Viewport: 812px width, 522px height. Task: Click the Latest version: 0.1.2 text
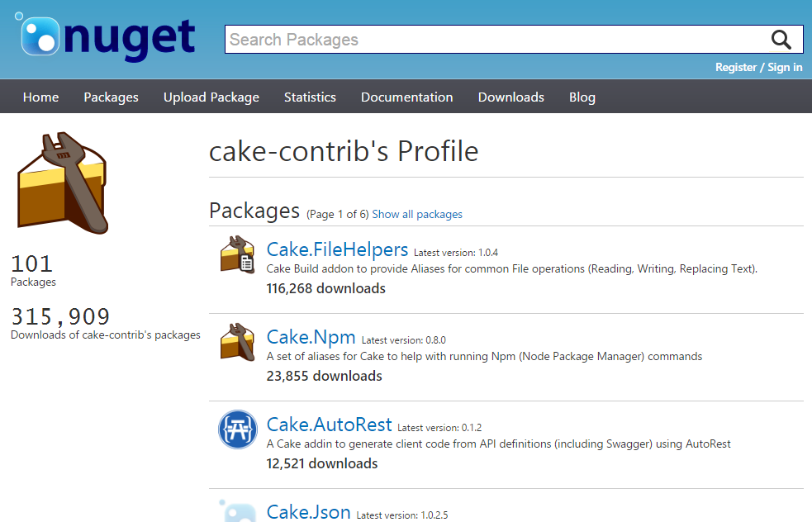439,428
